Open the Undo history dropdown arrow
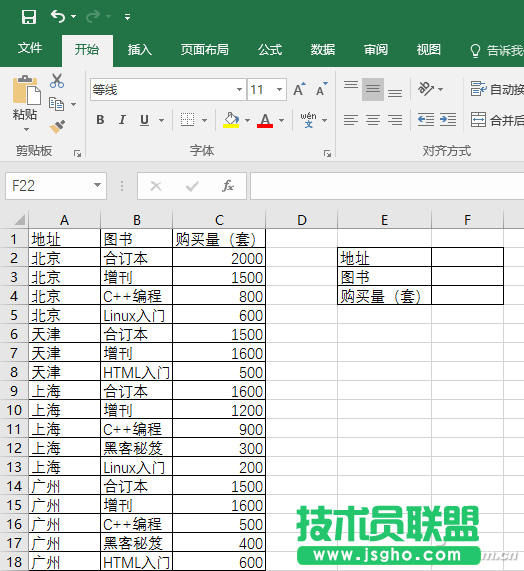This screenshot has width=524, height=571. (74, 16)
